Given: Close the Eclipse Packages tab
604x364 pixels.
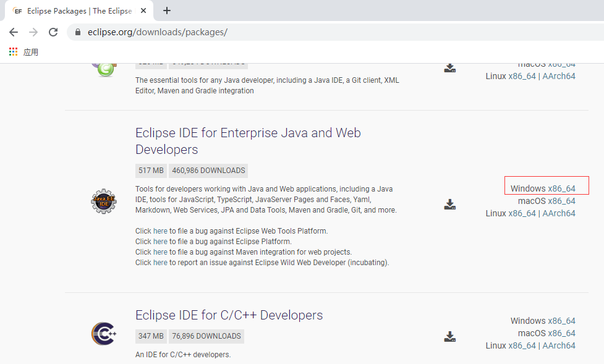Looking at the screenshot, I should [x=143, y=11].
